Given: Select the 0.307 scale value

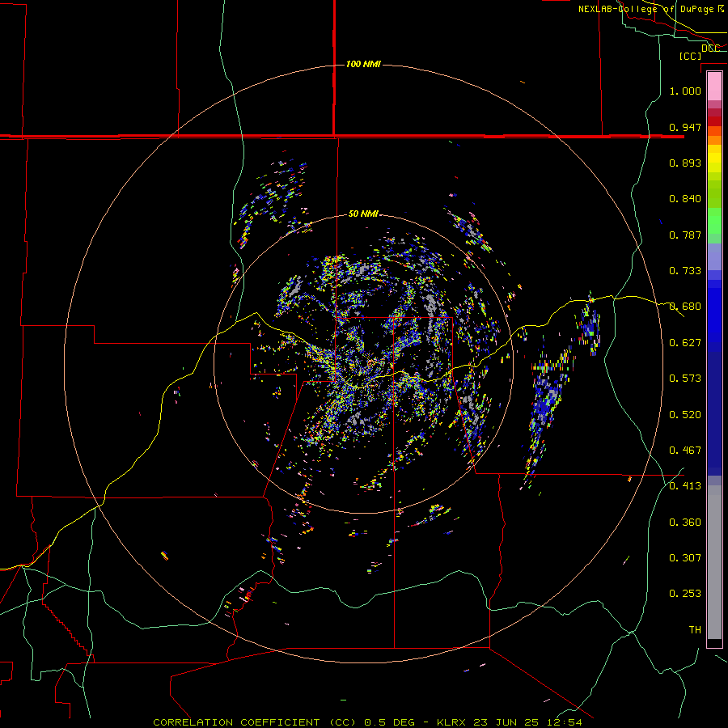Looking at the screenshot, I should (x=685, y=558).
